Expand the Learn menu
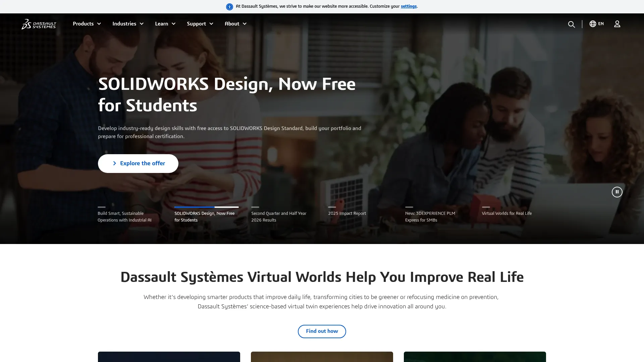 click(165, 24)
